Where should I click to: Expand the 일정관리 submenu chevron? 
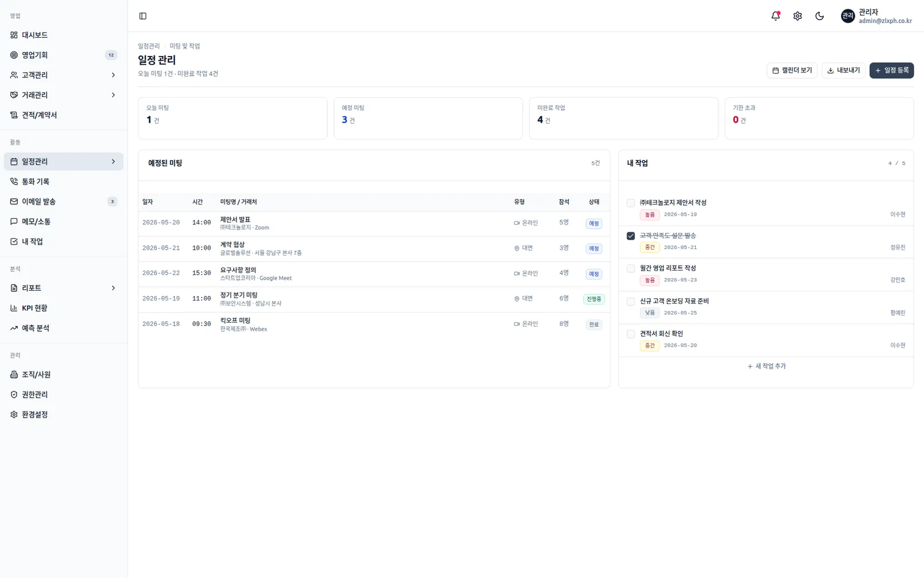113,162
